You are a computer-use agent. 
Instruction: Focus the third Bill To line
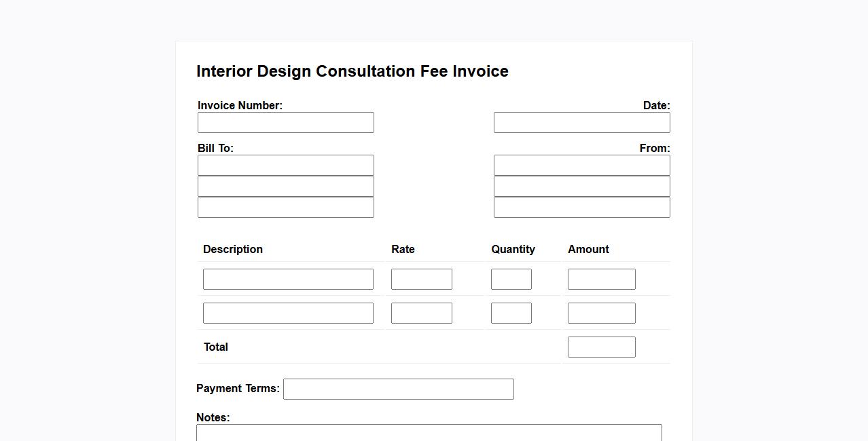285,208
